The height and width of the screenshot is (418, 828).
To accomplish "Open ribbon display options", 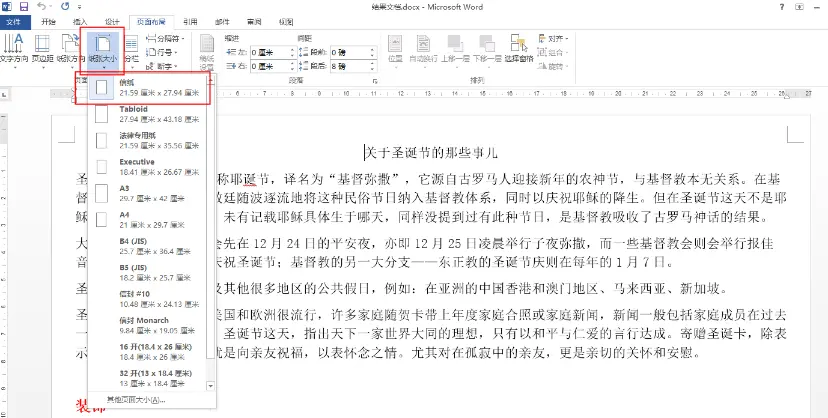I will 800,7.
